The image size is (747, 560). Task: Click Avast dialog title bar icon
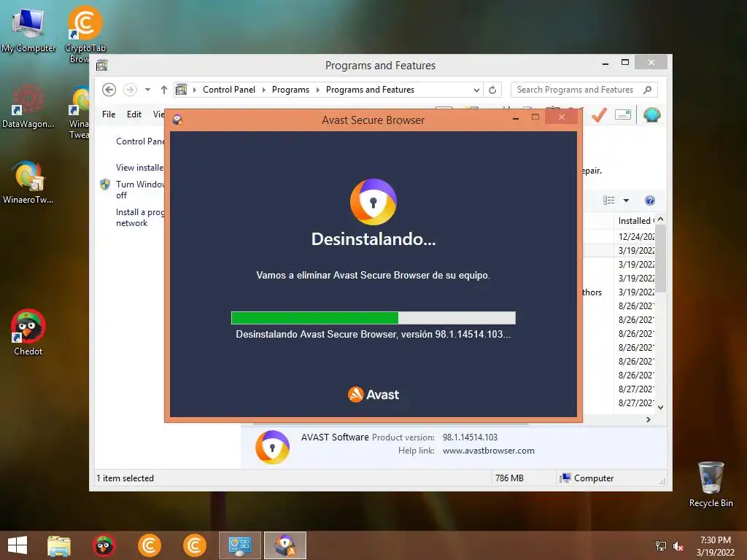(x=178, y=120)
